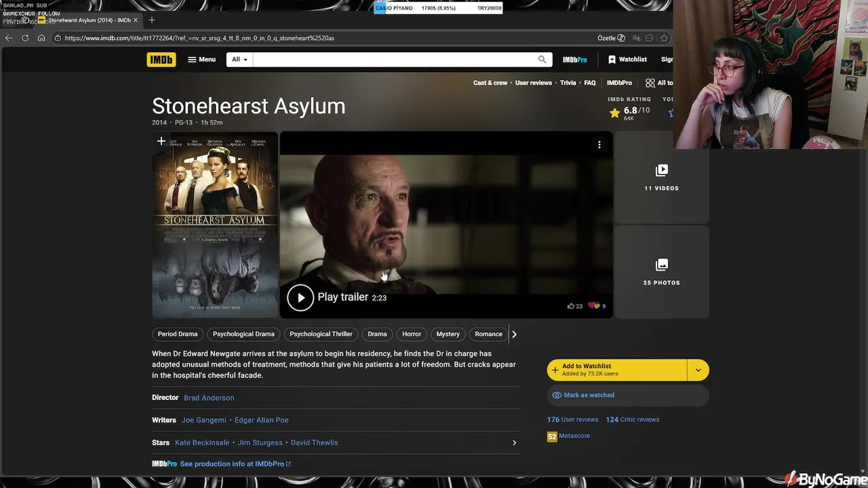Viewport: 868px width, 488px height.
Task: Select the Horror genre chip
Action: [x=412, y=334]
